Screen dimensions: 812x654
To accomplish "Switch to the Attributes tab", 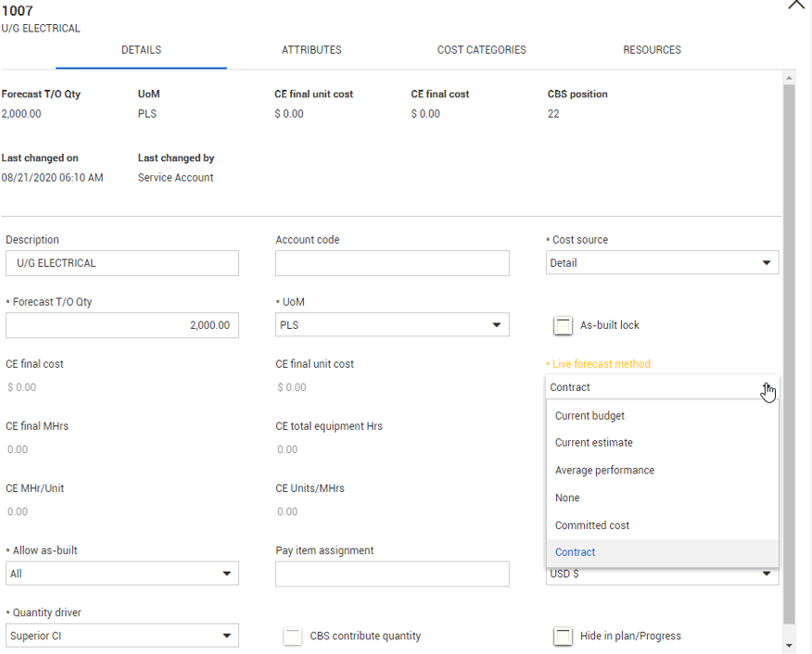I will (x=311, y=50).
